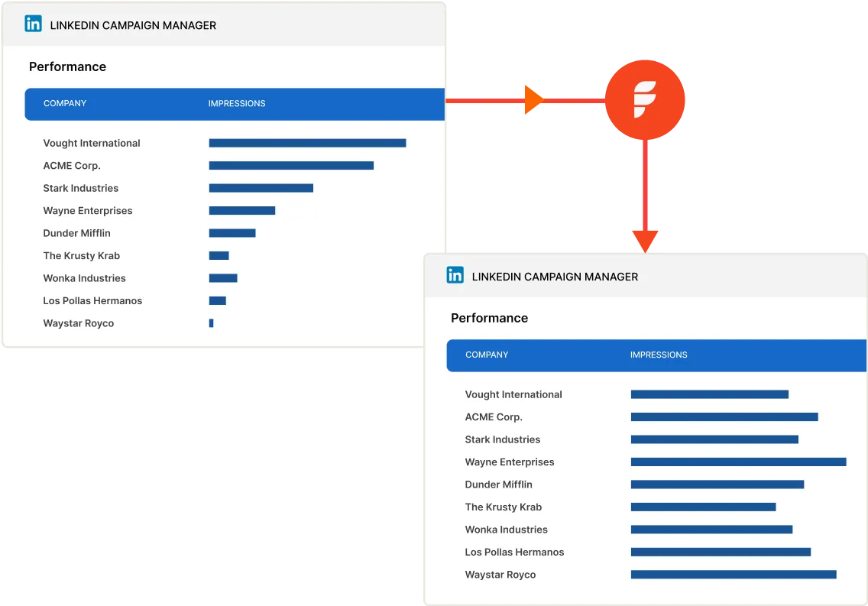The width and height of the screenshot is (868, 606).
Task: Select Los Pollas Hermanos in upper-left panel
Action: (x=93, y=301)
